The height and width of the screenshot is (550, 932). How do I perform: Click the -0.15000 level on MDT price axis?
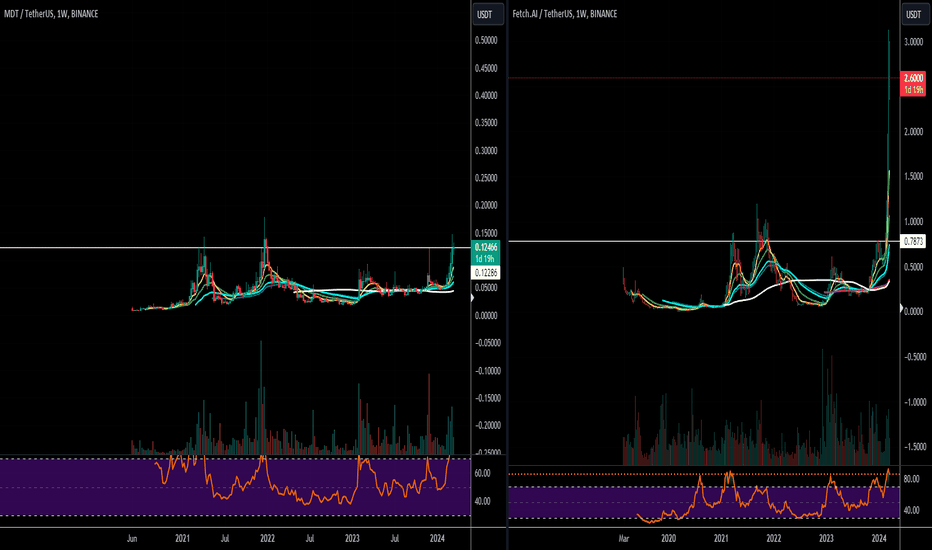[486, 398]
